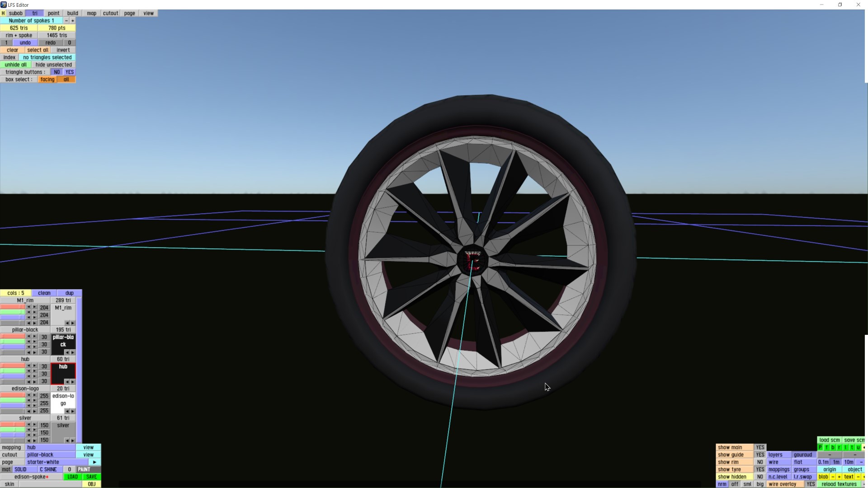Toggle the wire overlay YES setting
This screenshot has height=488, width=868.
pos(811,484)
